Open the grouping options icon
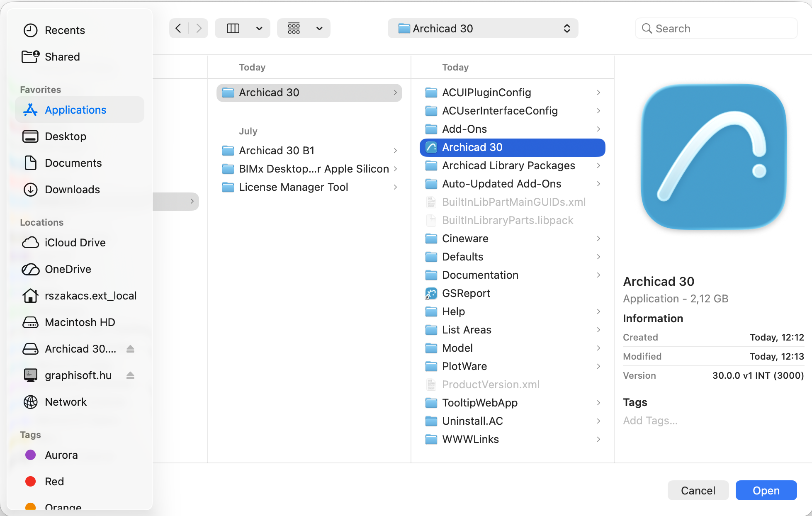Image resolution: width=812 pixels, height=516 pixels. 294,28
